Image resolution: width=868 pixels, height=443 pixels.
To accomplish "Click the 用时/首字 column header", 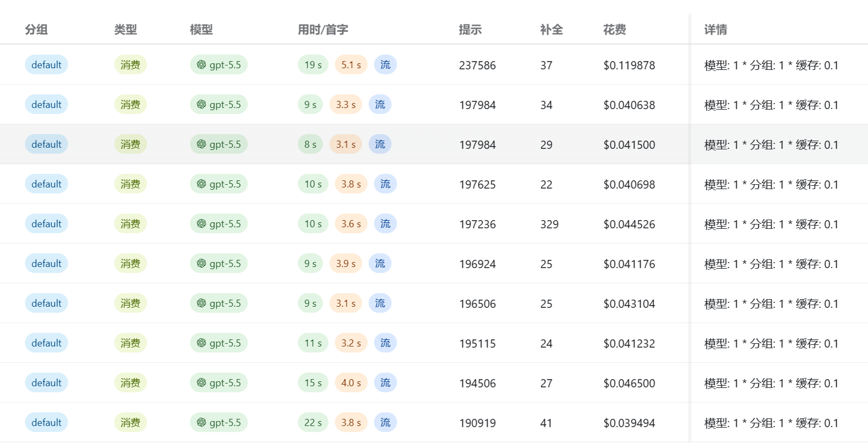I will pos(323,29).
